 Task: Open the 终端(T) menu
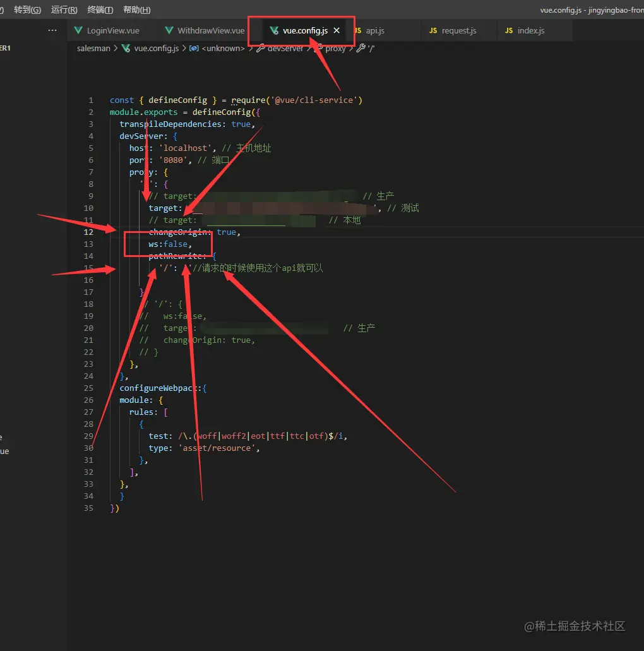[100, 9]
